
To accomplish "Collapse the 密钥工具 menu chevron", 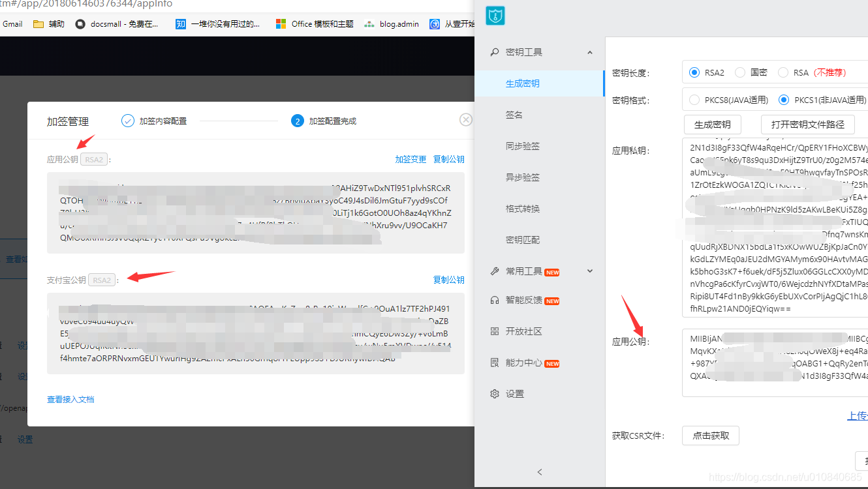I will pos(590,52).
